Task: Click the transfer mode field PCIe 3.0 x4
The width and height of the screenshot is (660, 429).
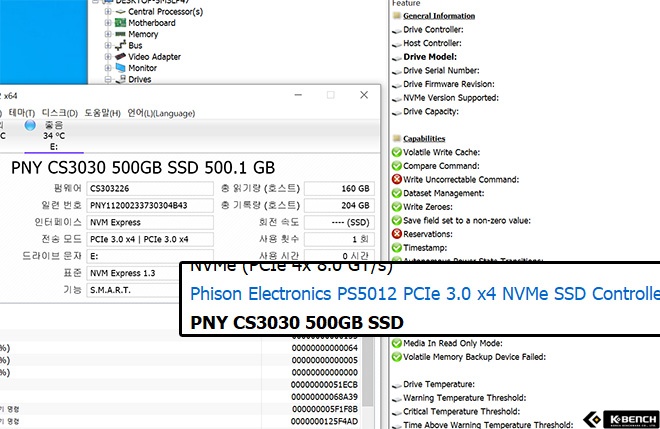Action: coord(150,239)
